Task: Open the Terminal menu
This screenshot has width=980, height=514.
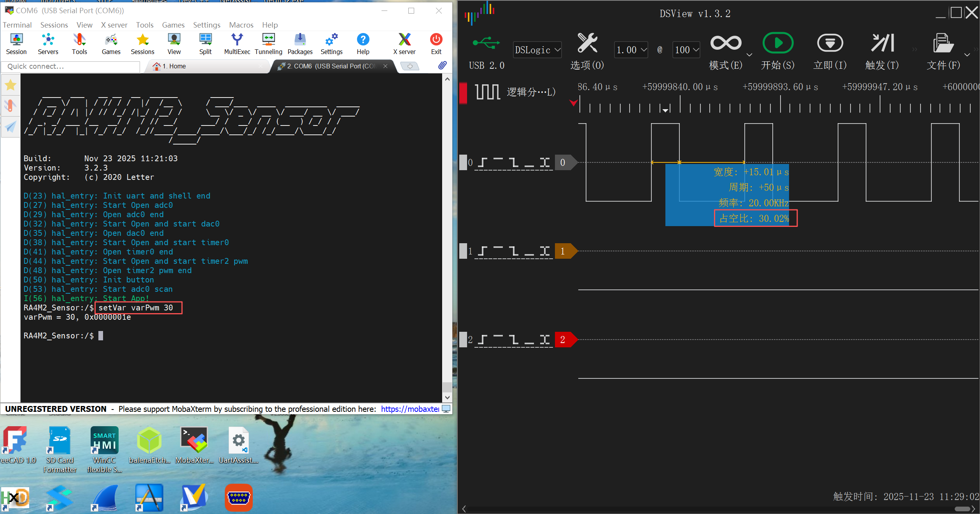Action: coord(17,25)
